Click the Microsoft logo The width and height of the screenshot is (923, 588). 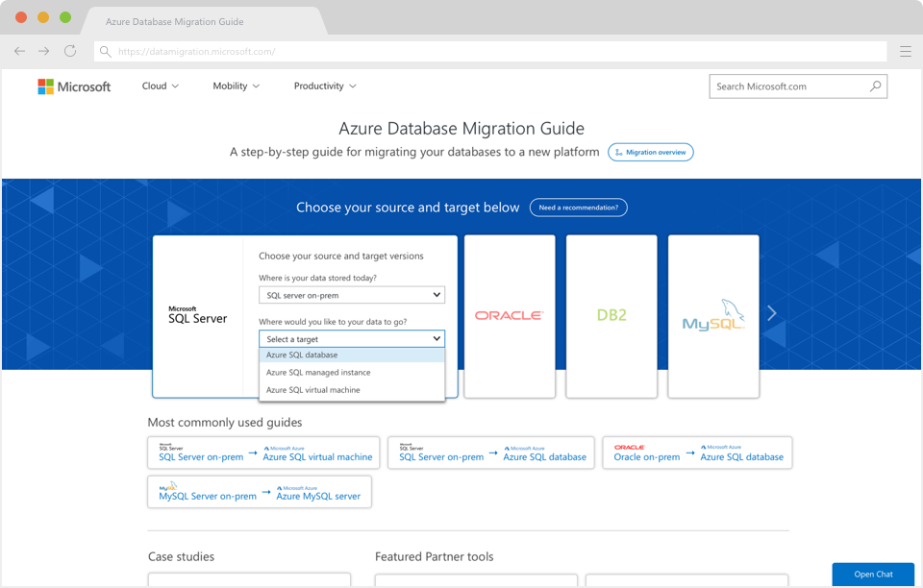(x=74, y=86)
